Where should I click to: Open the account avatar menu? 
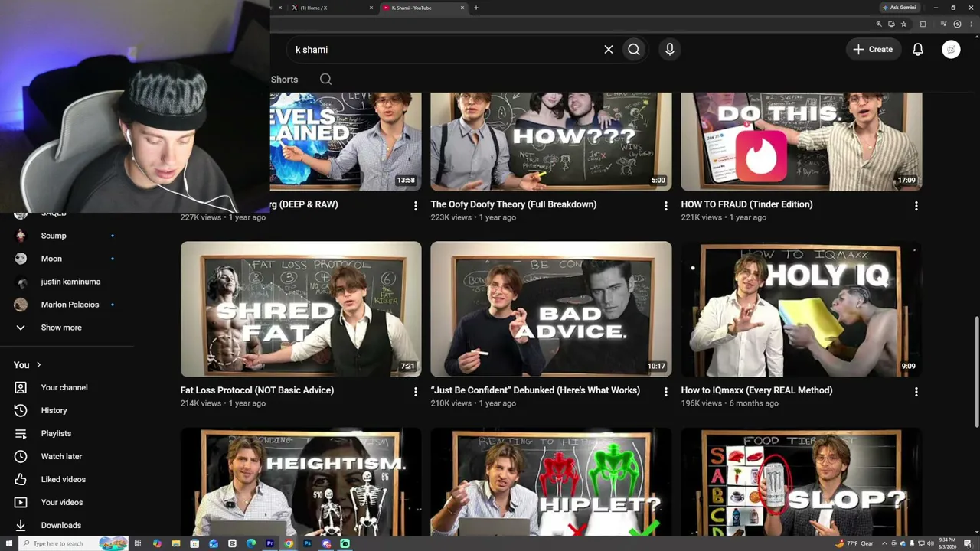pyautogui.click(x=951, y=50)
